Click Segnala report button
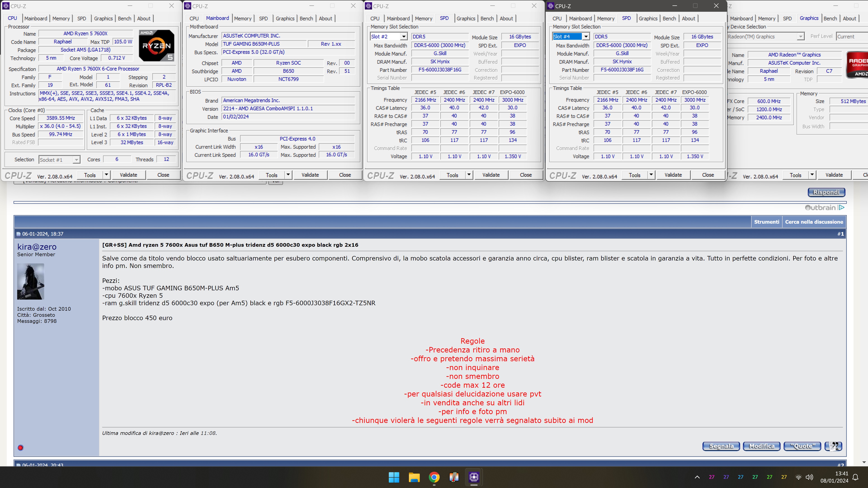Image resolution: width=868 pixels, height=488 pixels. tap(721, 446)
